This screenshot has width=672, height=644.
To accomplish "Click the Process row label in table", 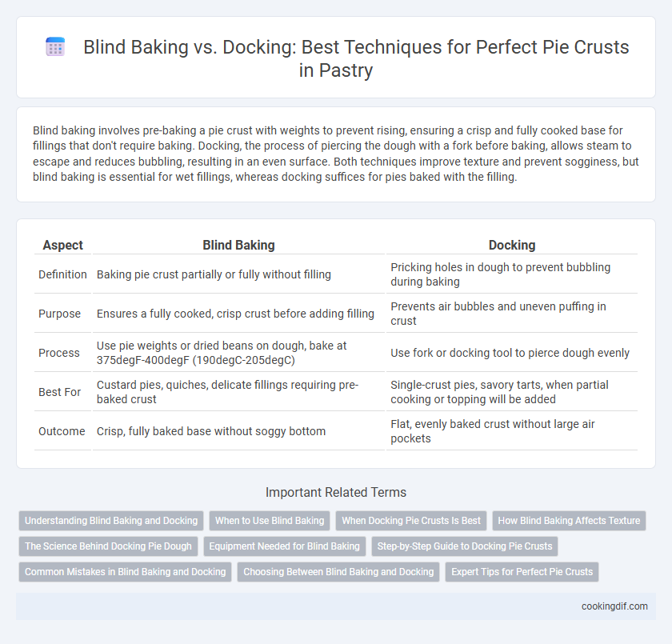I will point(59,353).
